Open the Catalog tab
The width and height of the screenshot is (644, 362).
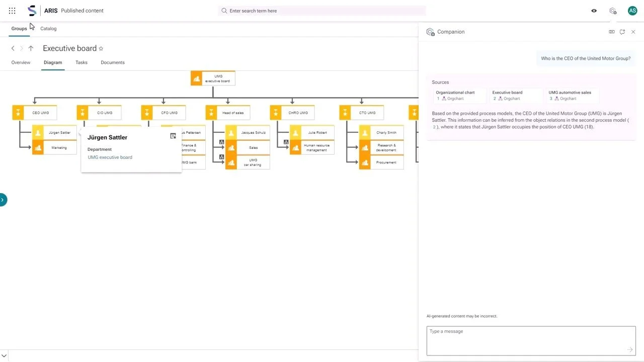48,29
